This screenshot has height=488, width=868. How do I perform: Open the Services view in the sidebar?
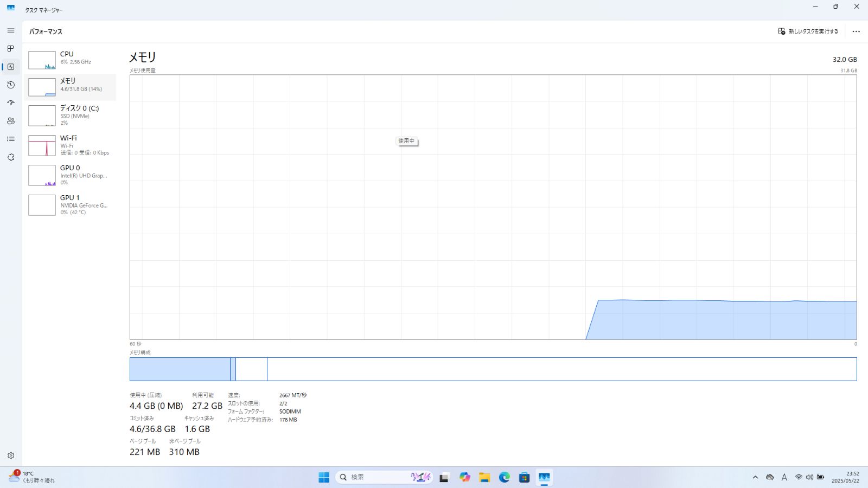(10, 157)
